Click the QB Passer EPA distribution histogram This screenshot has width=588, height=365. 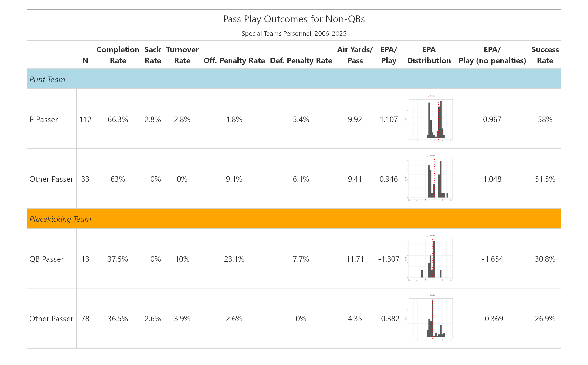point(430,259)
